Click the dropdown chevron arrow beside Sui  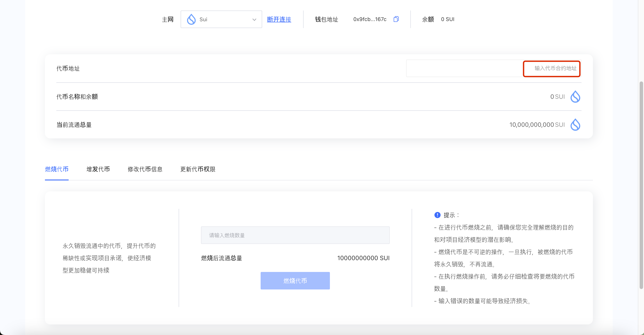tap(254, 19)
